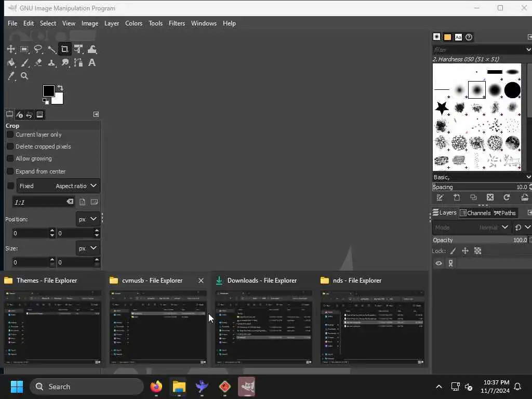Screen dimensions: 532x399
Task: Open the Windows menu
Action: pos(204,23)
